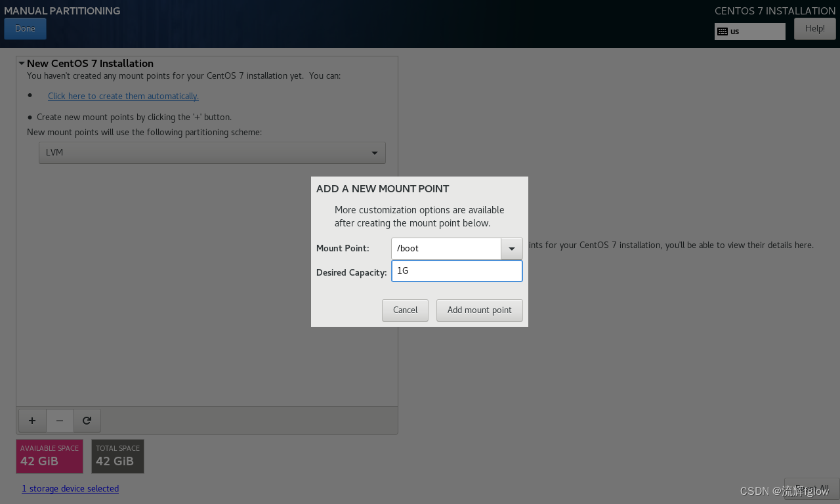Viewport: 840px width, 504px height.
Task: Click the Available Space 42 GiB box
Action: tap(49, 456)
